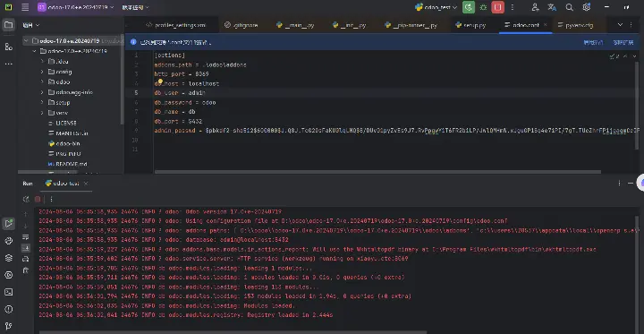Open the translate language icon in title bar
The width and height of the screenshot is (644, 334).
click(552, 7)
